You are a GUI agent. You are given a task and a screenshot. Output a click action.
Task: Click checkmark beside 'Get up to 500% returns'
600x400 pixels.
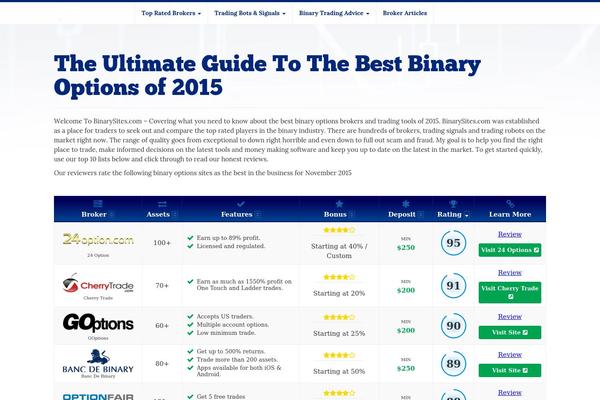point(190,351)
